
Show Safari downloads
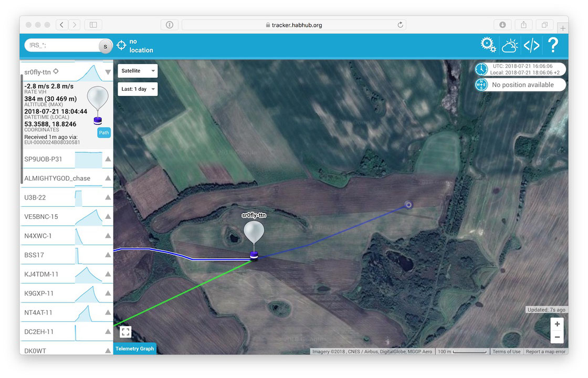click(x=502, y=25)
